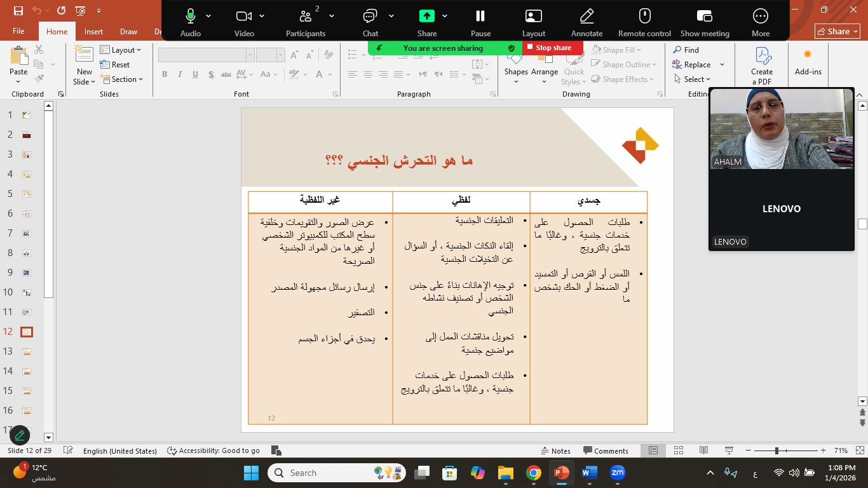Open the File menu tab
This screenshot has width=868, height=488.
pyautogui.click(x=18, y=31)
